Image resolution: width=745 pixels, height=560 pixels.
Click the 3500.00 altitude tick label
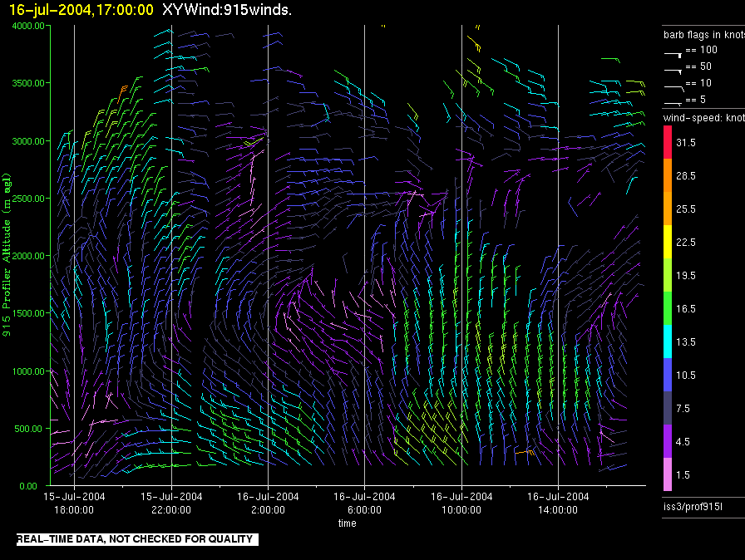(28, 83)
